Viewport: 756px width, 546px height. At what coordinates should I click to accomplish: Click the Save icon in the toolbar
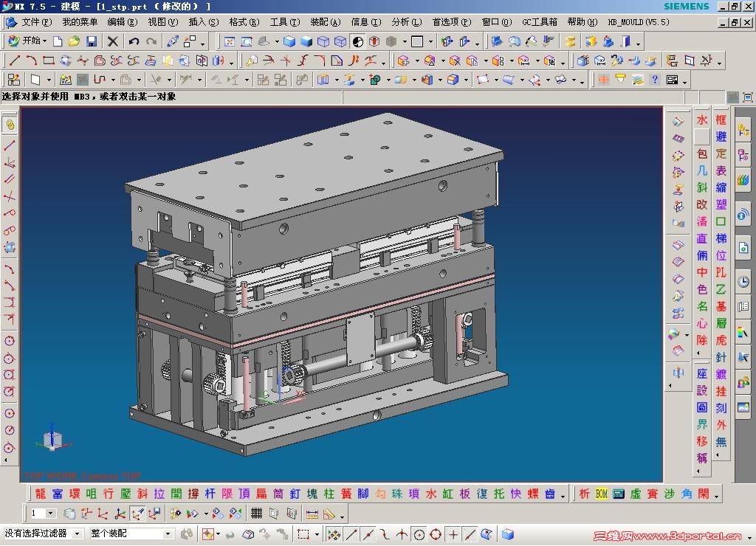tap(92, 41)
